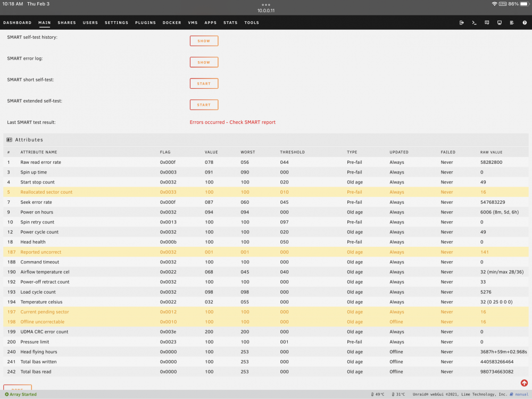The height and width of the screenshot is (399, 532).
Task: Click the system info monitor icon
Action: (499, 23)
